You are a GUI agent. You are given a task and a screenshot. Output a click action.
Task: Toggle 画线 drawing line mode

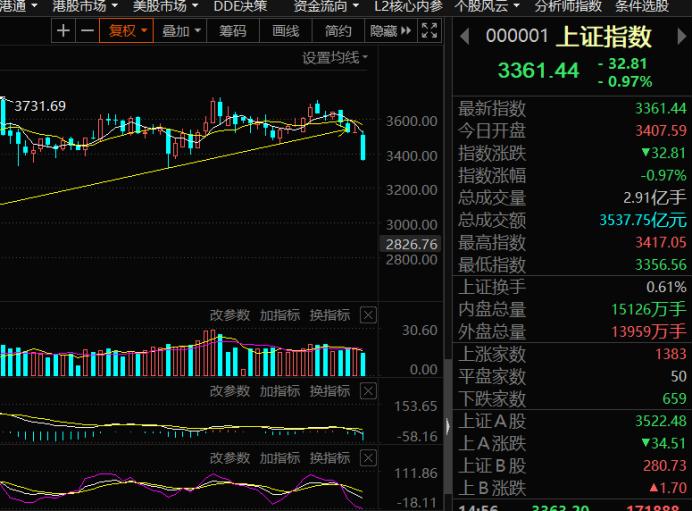[286, 31]
